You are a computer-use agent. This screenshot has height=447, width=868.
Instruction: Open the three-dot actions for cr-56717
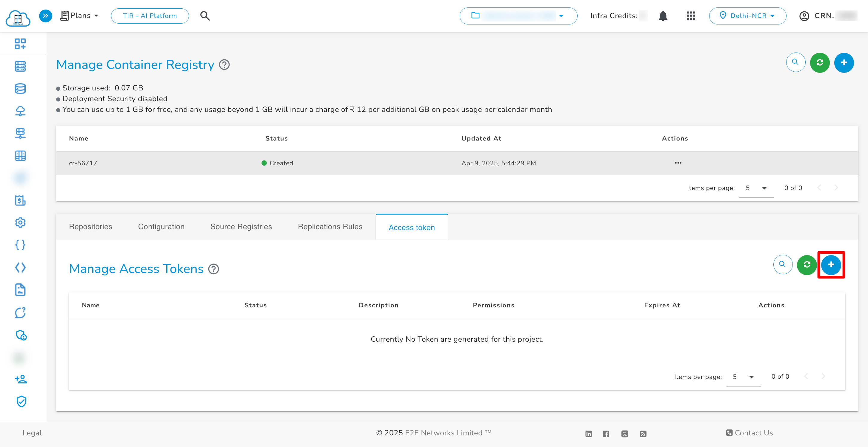click(x=678, y=163)
